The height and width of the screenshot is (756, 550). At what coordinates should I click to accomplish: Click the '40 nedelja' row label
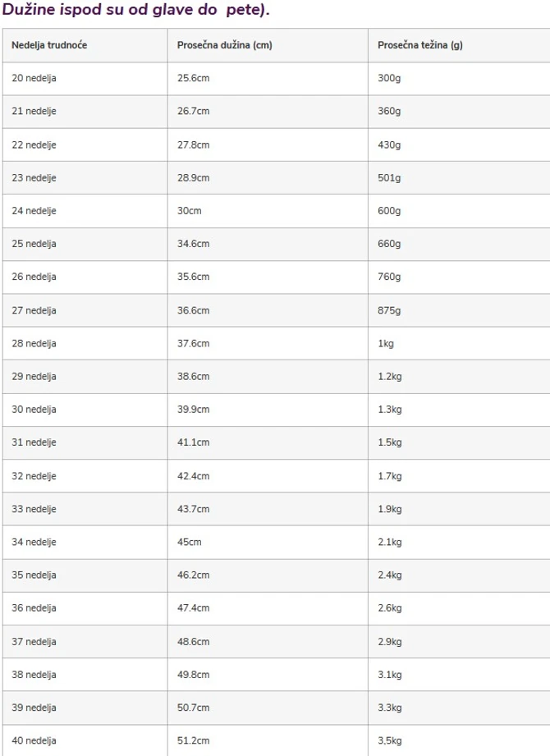(34, 740)
